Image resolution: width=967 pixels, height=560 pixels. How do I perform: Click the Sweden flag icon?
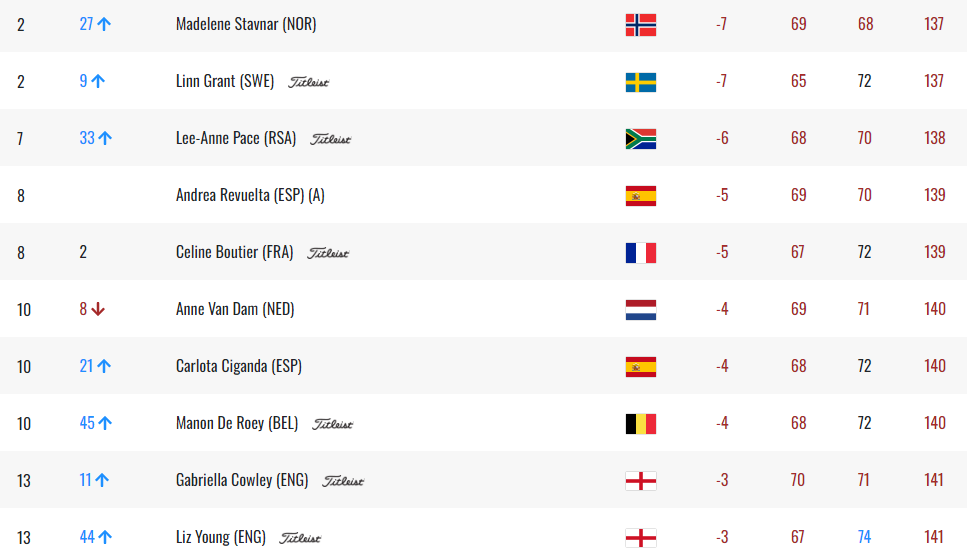(640, 81)
